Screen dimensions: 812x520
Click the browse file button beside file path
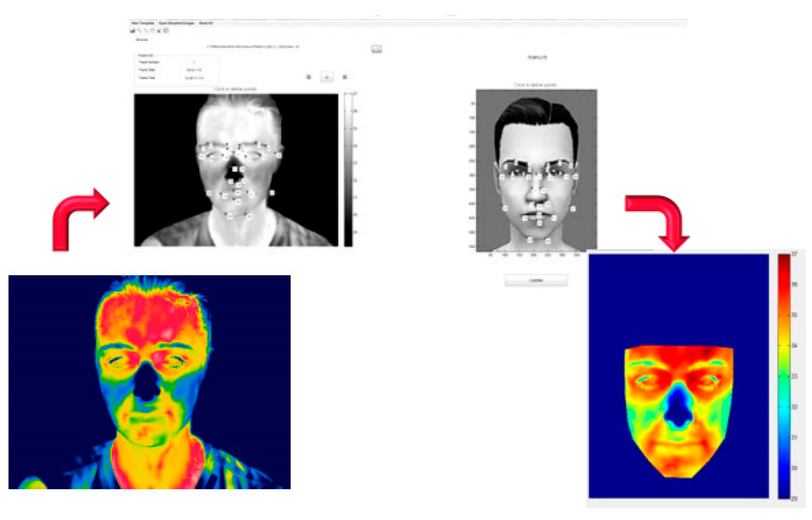pyautogui.click(x=376, y=49)
